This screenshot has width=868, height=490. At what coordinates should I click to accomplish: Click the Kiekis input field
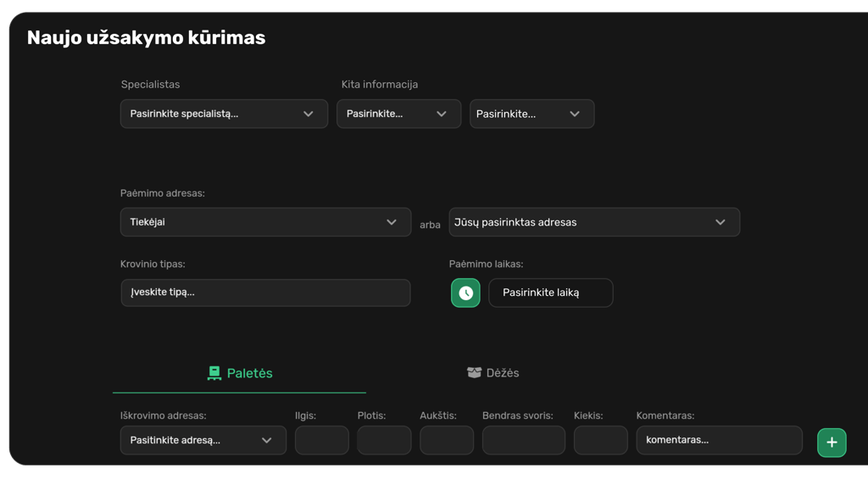point(600,441)
